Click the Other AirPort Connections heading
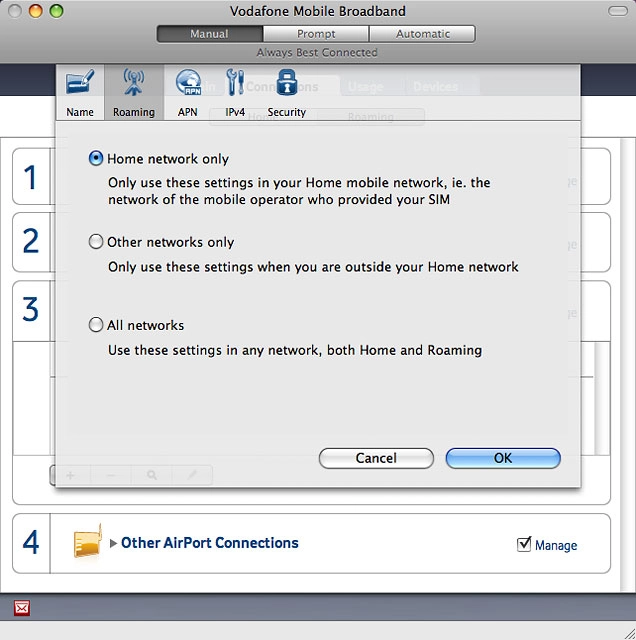Screen dimensions: 636x640 pos(210,542)
